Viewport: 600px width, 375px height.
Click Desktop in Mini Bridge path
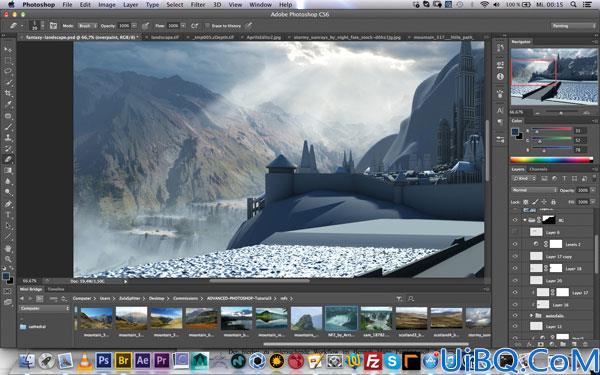click(157, 298)
